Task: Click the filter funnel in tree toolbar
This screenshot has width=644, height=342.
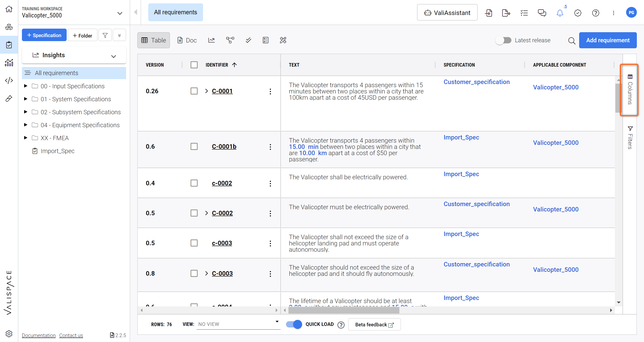Action: click(105, 35)
